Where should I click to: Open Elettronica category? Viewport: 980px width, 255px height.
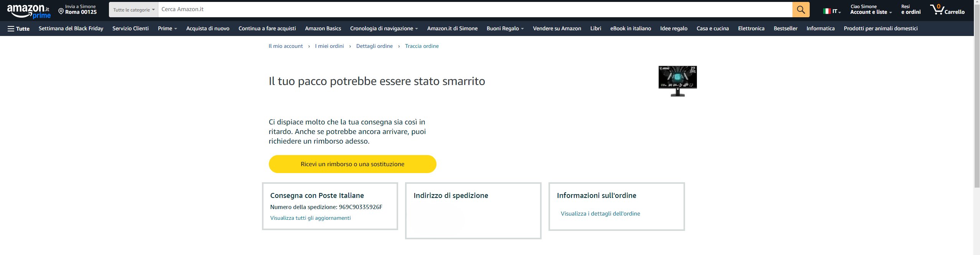click(751, 28)
